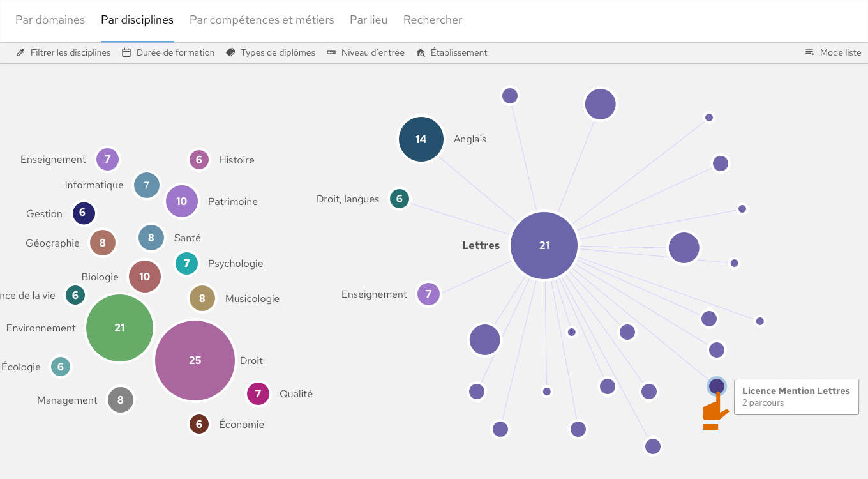
Task: Click the Anglais label
Action: [470, 139]
